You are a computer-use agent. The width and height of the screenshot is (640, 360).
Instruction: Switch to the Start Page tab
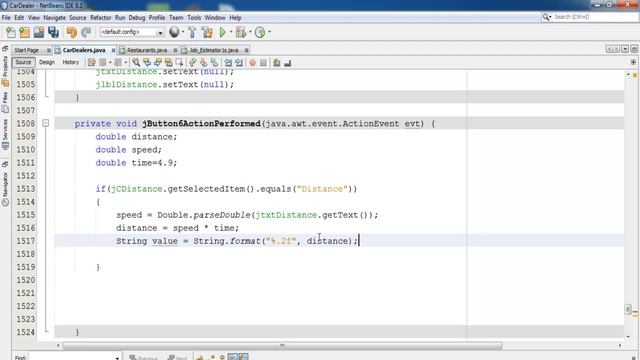[27, 50]
